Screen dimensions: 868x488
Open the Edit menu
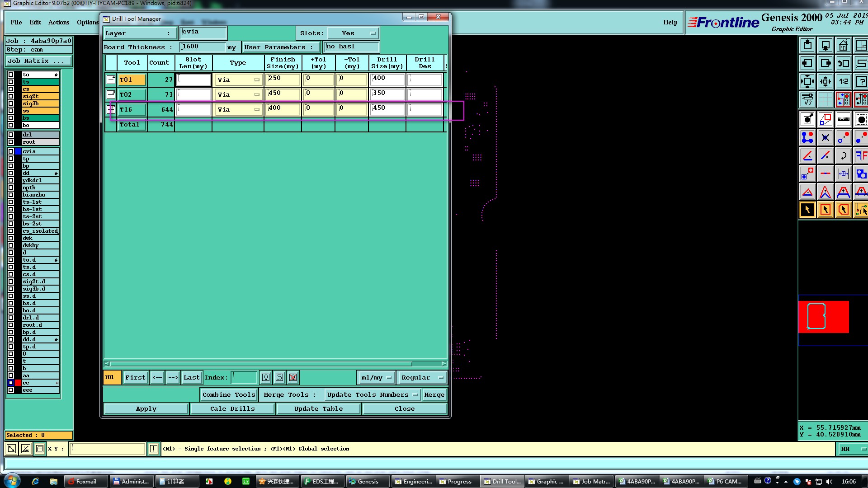(x=35, y=22)
